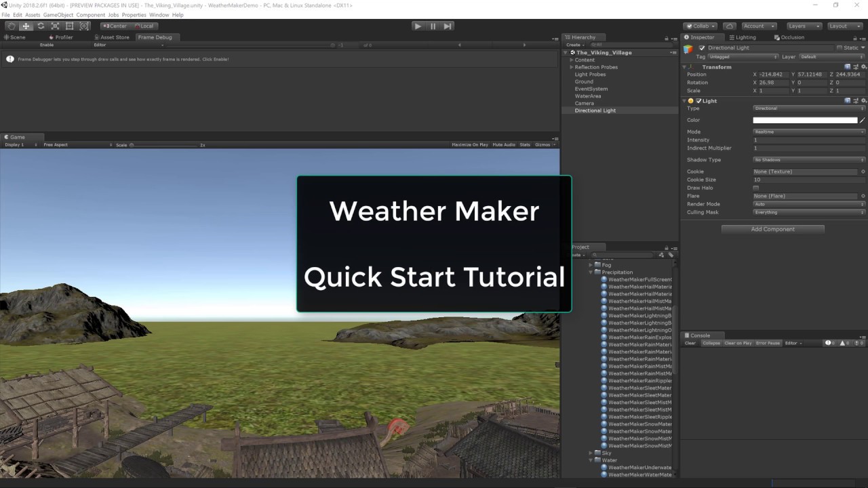Open the GameObject menu
Screen dimensions: 868x488
click(x=58, y=15)
